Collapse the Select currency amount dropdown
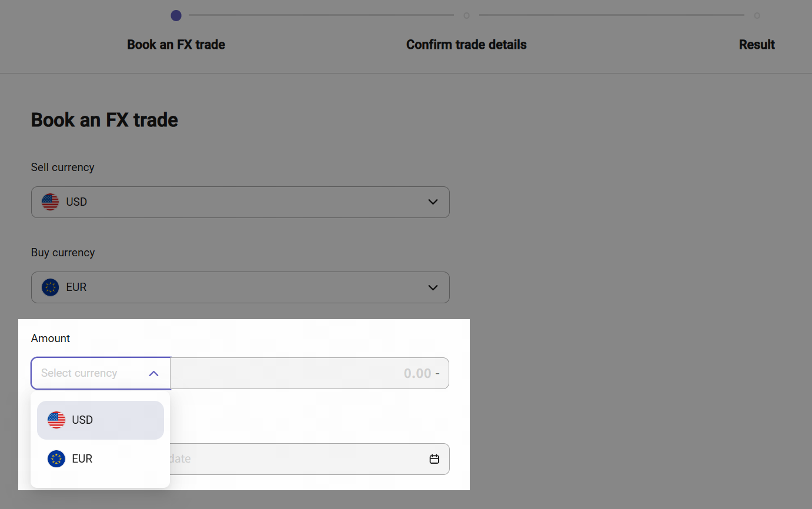812x509 pixels. [x=153, y=373]
